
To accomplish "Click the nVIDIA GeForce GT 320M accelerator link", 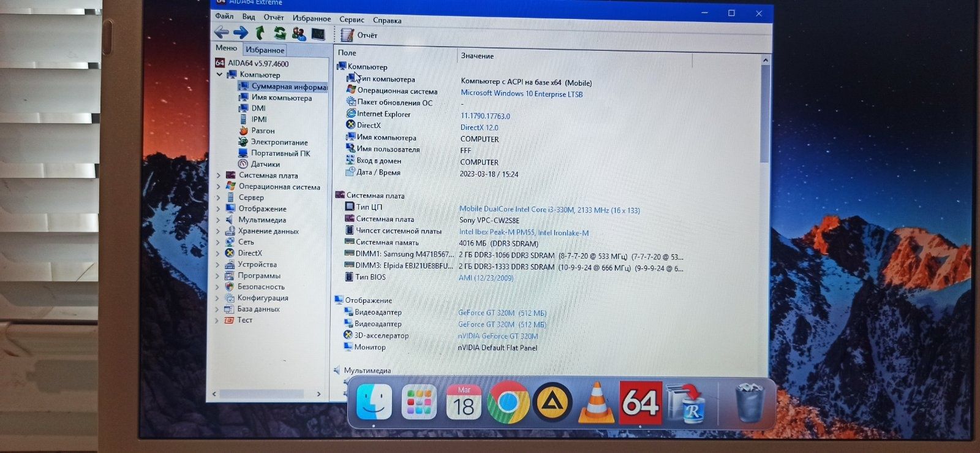I will pos(497,336).
